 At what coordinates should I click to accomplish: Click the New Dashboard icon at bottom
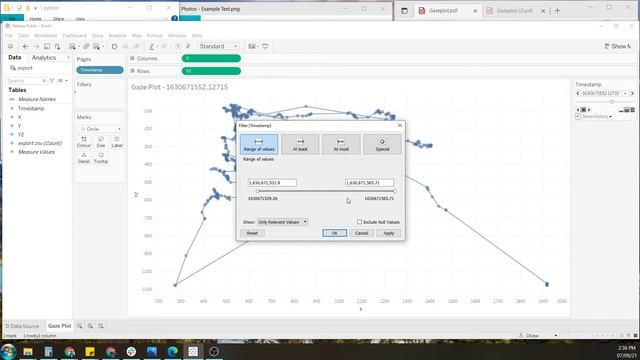pyautogui.click(x=90, y=326)
